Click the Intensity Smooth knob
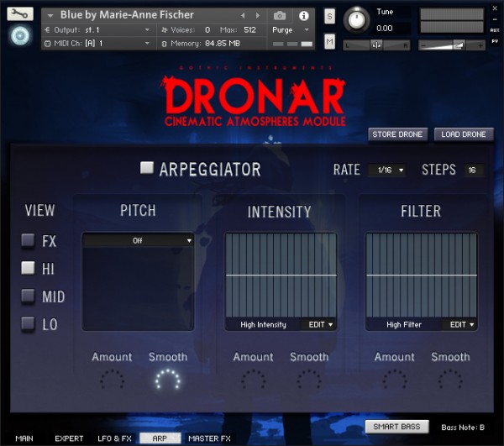The height and width of the screenshot is (446, 504). click(309, 380)
